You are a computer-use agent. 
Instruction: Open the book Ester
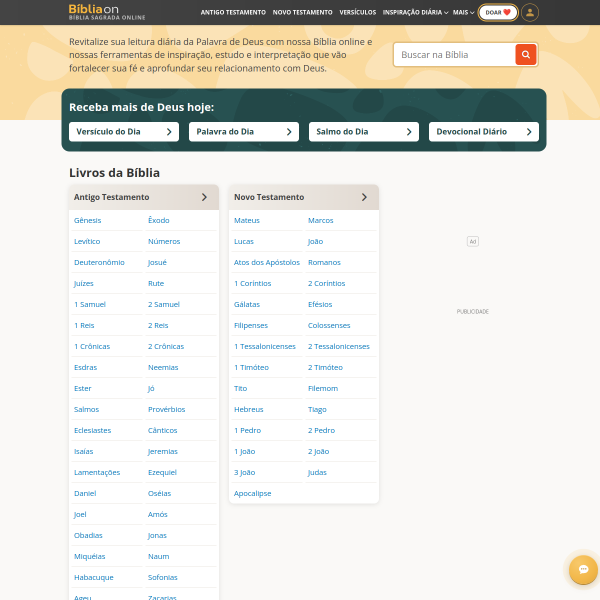83,389
